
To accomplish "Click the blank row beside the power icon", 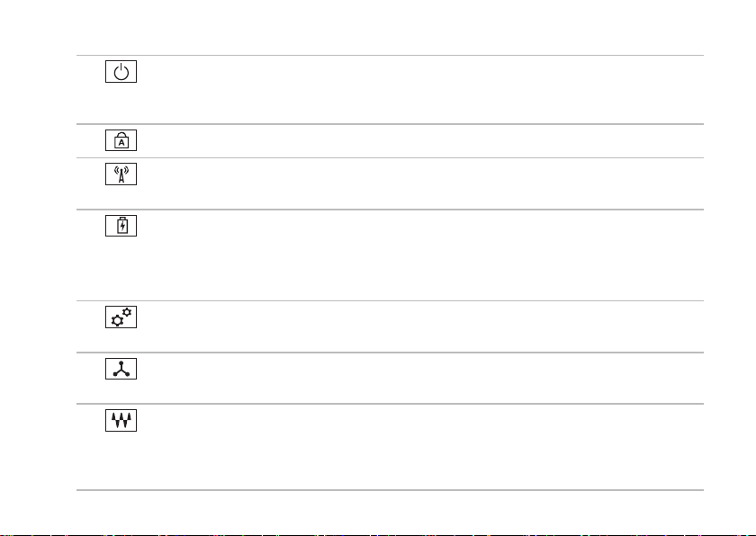I will tap(419, 90).
